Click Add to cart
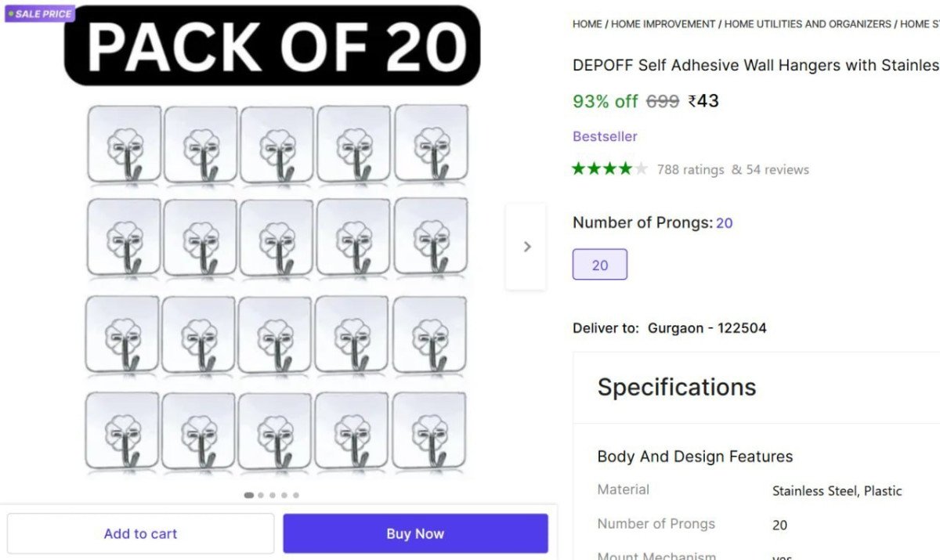Viewport: 940px width, 560px height. (x=140, y=533)
